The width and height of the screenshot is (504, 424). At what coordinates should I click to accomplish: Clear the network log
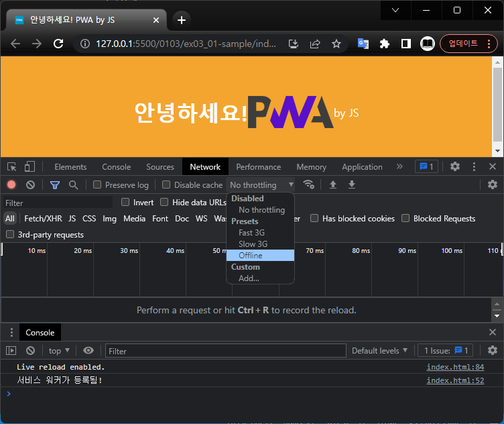[x=31, y=184]
